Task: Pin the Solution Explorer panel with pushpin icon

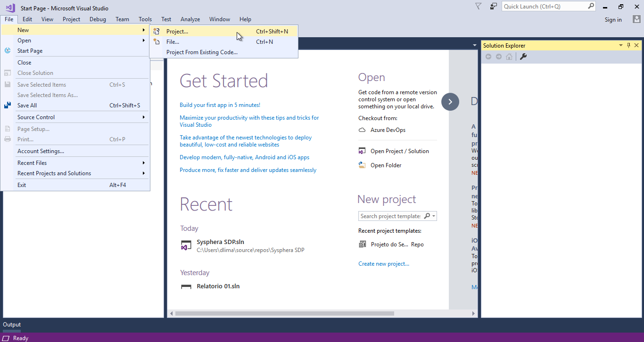Action: point(628,45)
